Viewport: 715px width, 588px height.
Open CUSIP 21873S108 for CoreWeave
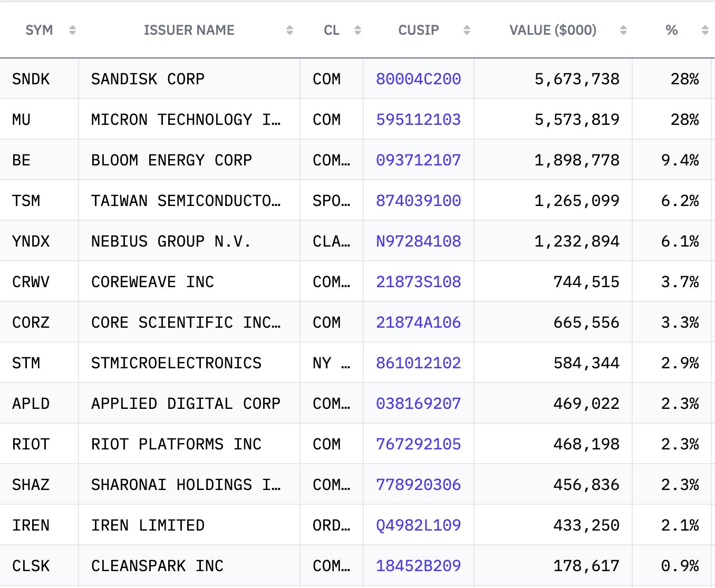[419, 282]
